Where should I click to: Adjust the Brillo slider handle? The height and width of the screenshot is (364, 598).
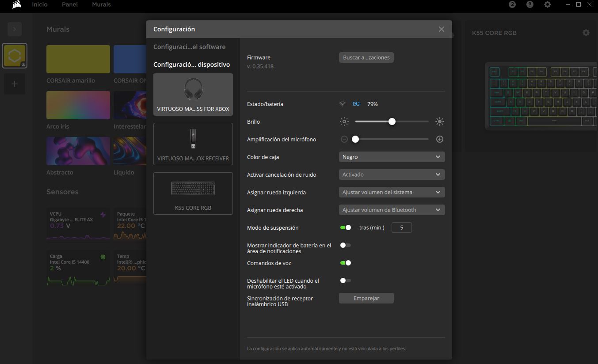point(392,121)
